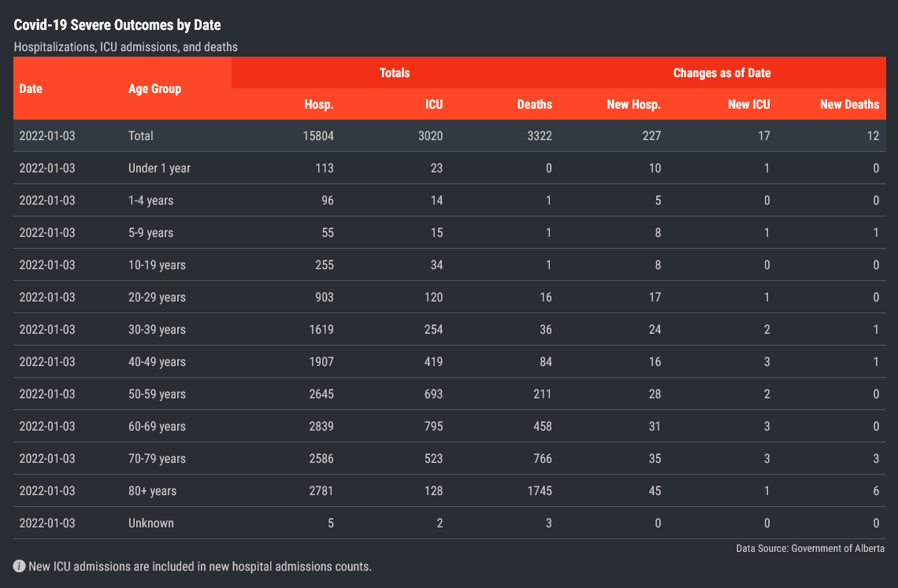Select the 60-69 years row label

pyautogui.click(x=157, y=427)
